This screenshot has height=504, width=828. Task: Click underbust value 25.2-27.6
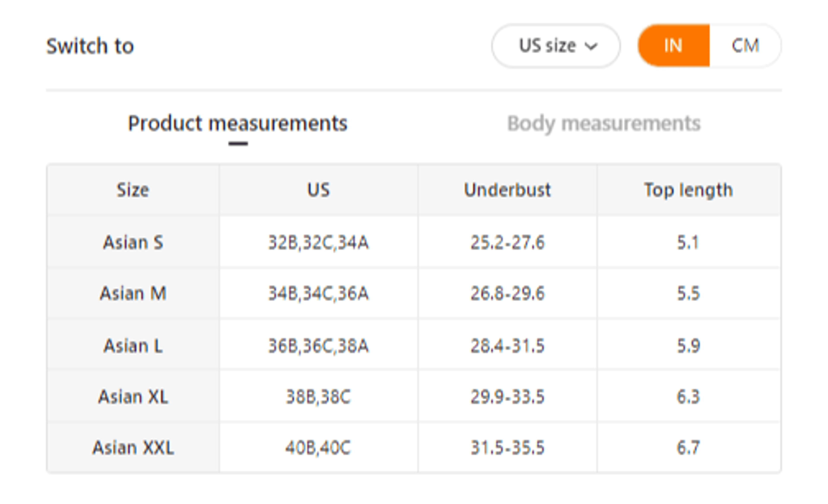(507, 242)
